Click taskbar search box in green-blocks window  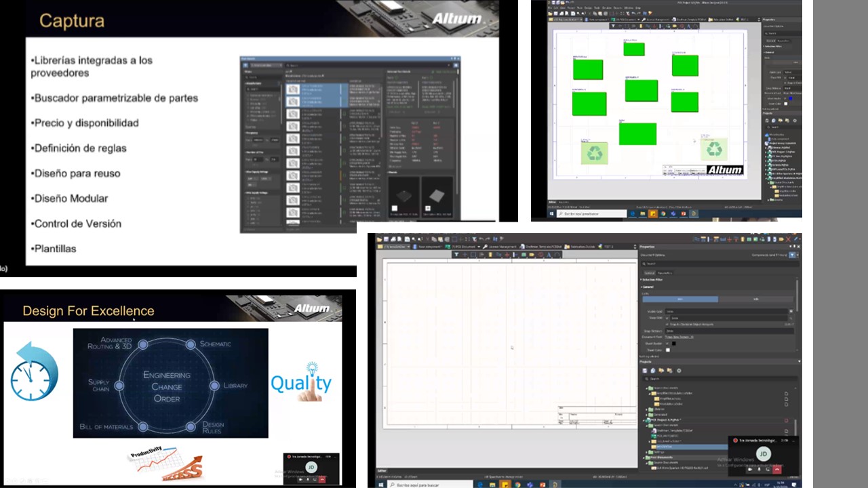591,213
